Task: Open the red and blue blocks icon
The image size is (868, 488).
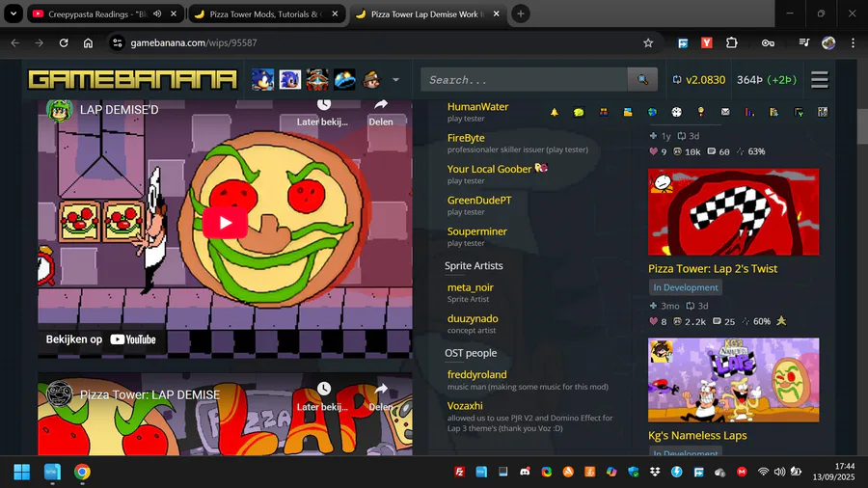Action: click(x=604, y=112)
